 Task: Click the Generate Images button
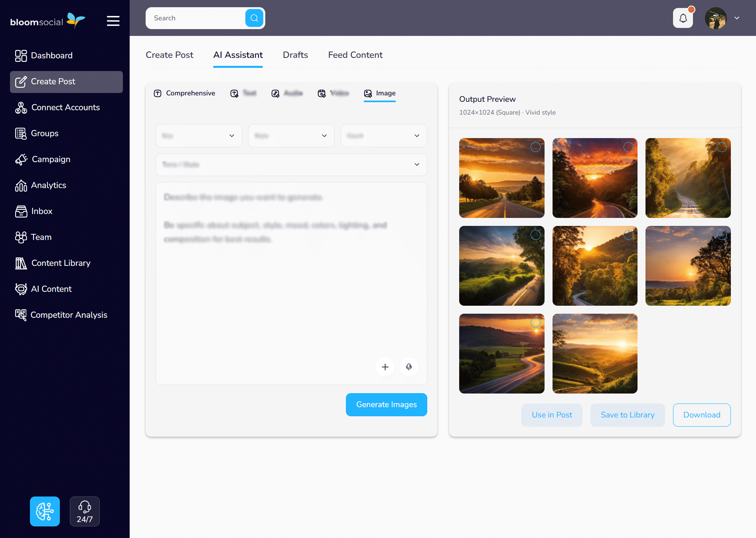tap(387, 405)
